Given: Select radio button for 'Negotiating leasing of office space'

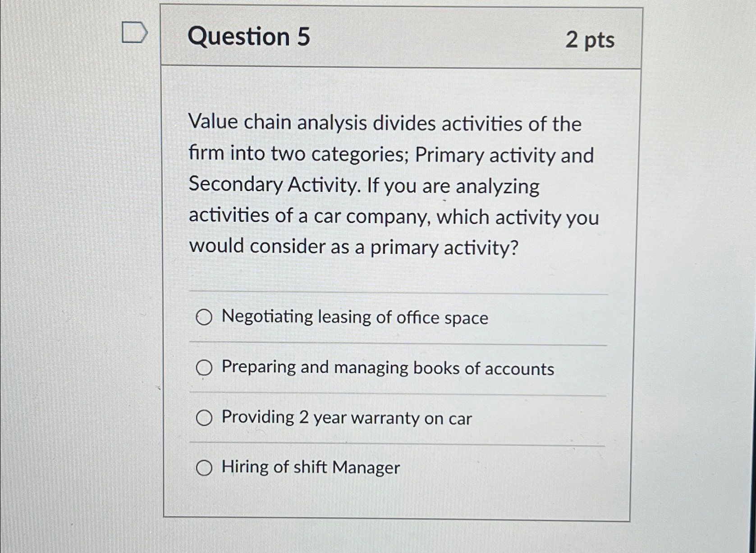Looking at the screenshot, I should click(x=204, y=318).
